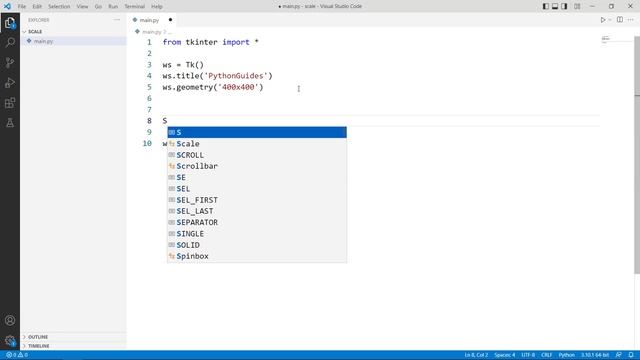Open the Explorer view in activity bar
The width and height of the screenshot is (640, 360).
coord(10,23)
